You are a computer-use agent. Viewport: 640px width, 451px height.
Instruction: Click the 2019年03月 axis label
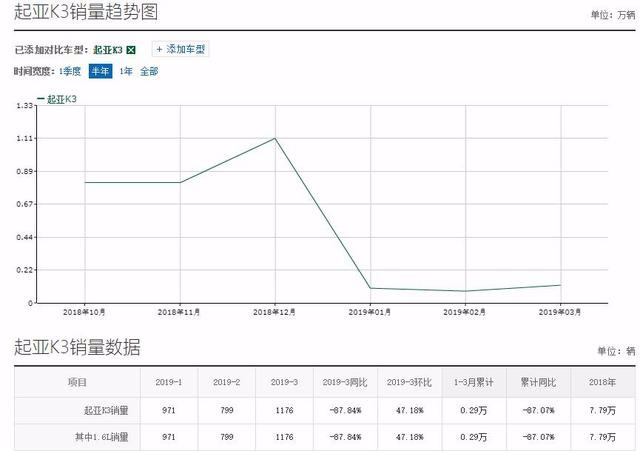[x=560, y=312]
